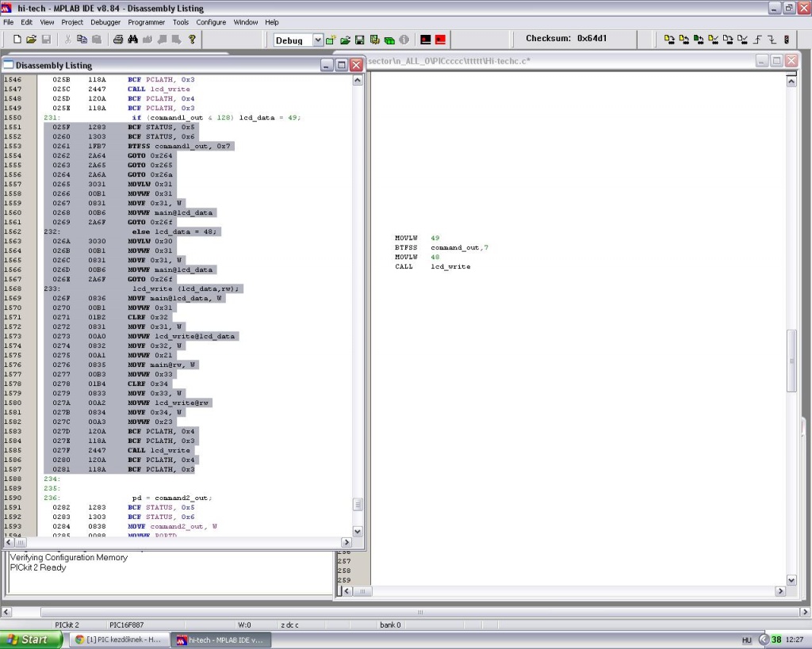The image size is (812, 649).
Task: Click the 'bank 0' status bar entry
Action: (390, 624)
